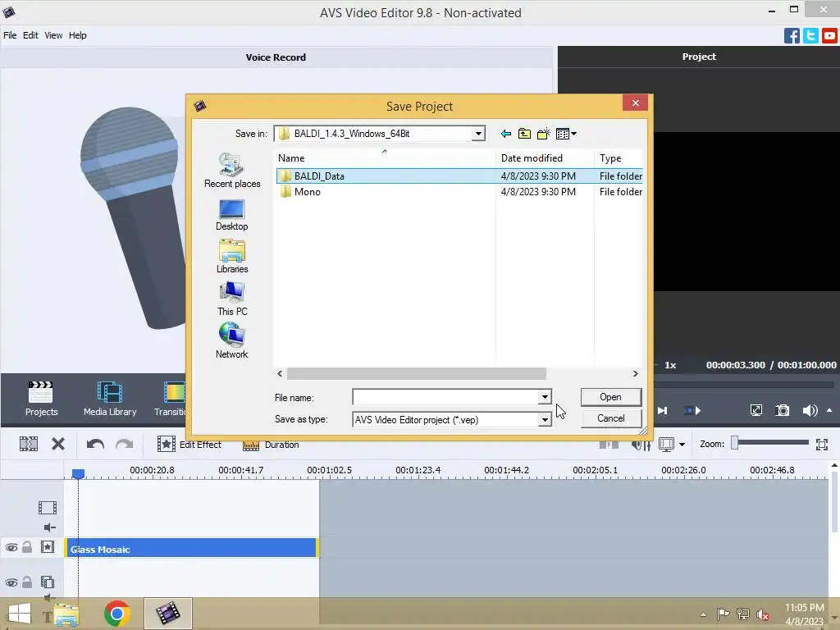This screenshot has height=630, width=840.
Task: Expand the Save in folder dropdown
Action: pos(478,134)
